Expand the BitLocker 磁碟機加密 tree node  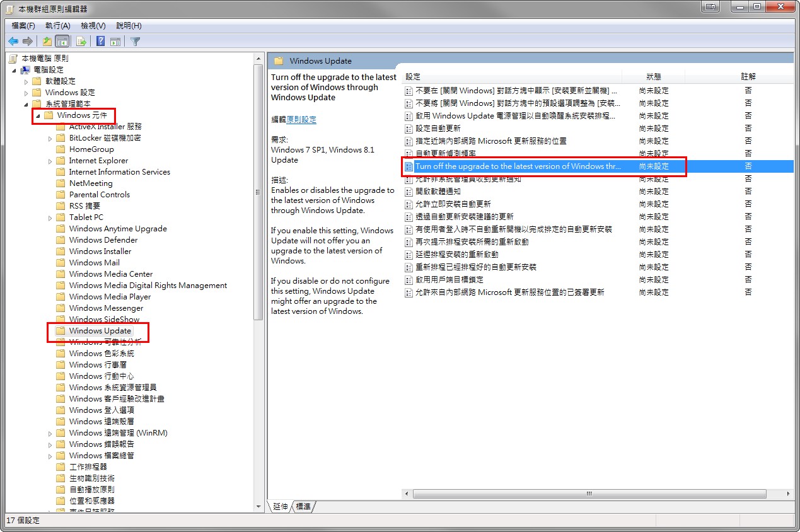50,138
